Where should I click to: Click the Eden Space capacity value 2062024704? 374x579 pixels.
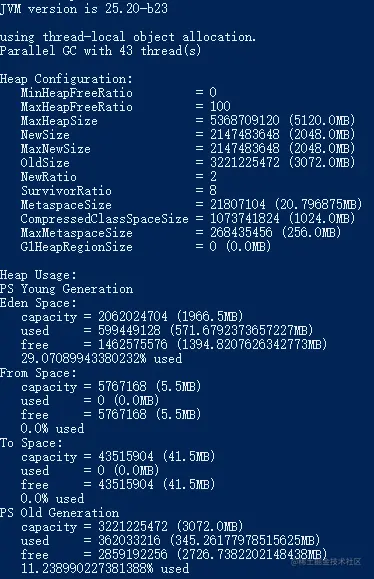tap(133, 316)
